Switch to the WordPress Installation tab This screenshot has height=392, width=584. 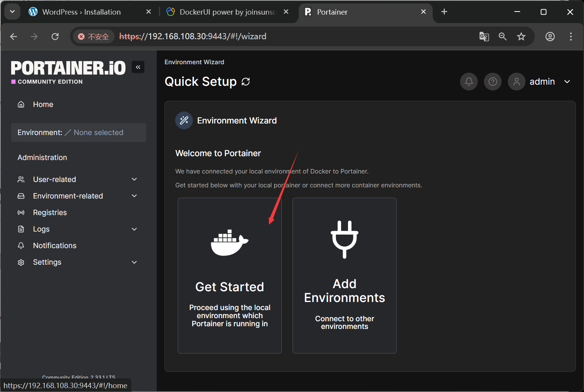pos(81,12)
